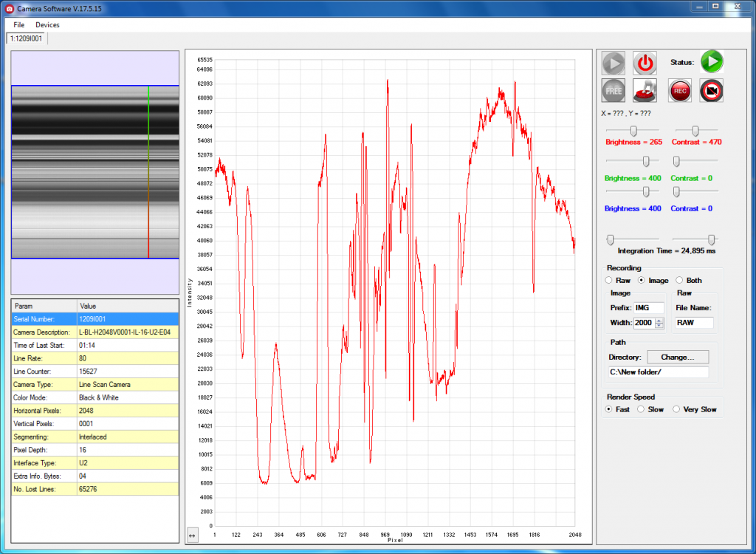The image size is (756, 554).
Task: Click the Line Counter value 15627
Action: [88, 371]
